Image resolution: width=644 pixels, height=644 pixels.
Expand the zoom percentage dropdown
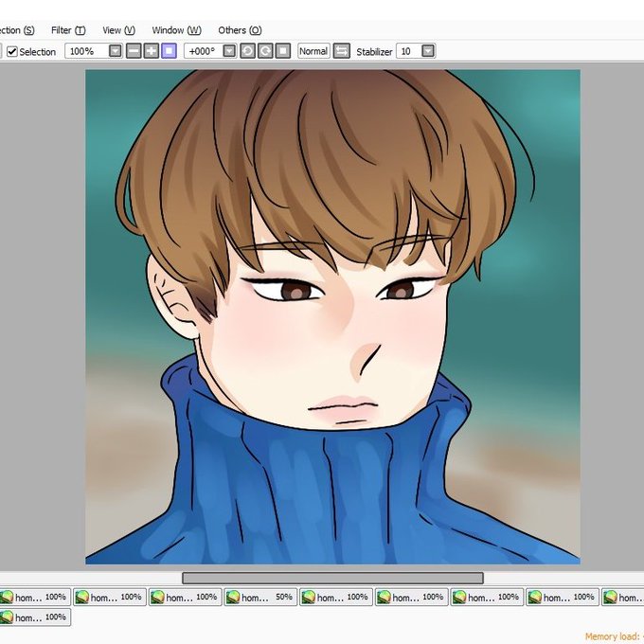coord(116,51)
